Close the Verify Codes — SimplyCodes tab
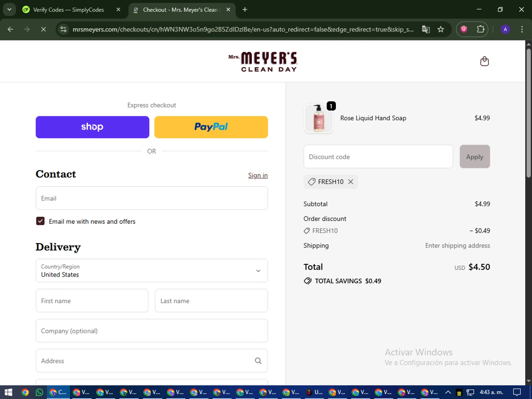 [x=118, y=10]
